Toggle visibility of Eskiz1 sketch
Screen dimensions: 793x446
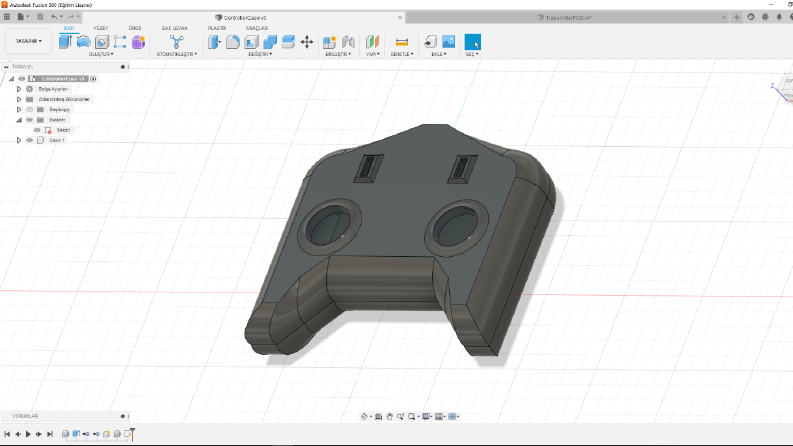[x=37, y=130]
